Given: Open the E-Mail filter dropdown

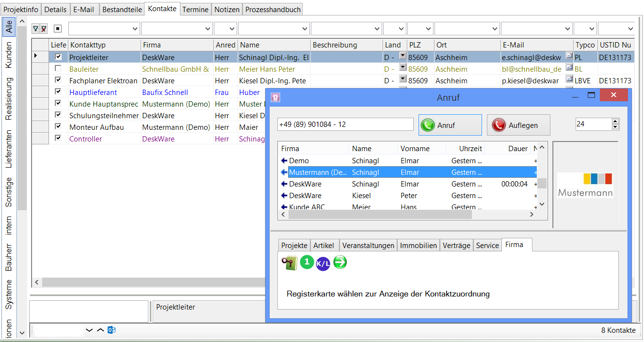Looking at the screenshot, I should [568, 29].
